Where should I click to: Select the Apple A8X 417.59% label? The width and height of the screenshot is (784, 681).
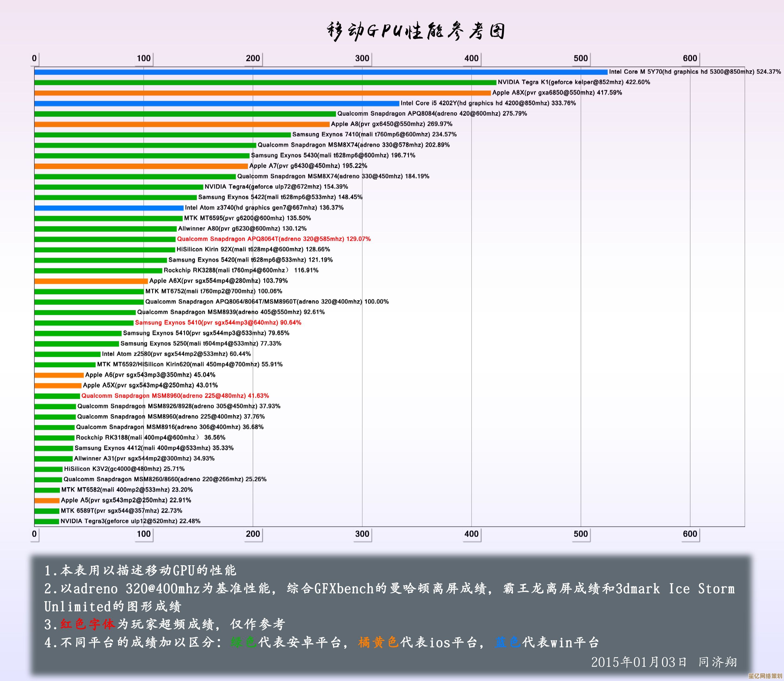pyautogui.click(x=557, y=93)
